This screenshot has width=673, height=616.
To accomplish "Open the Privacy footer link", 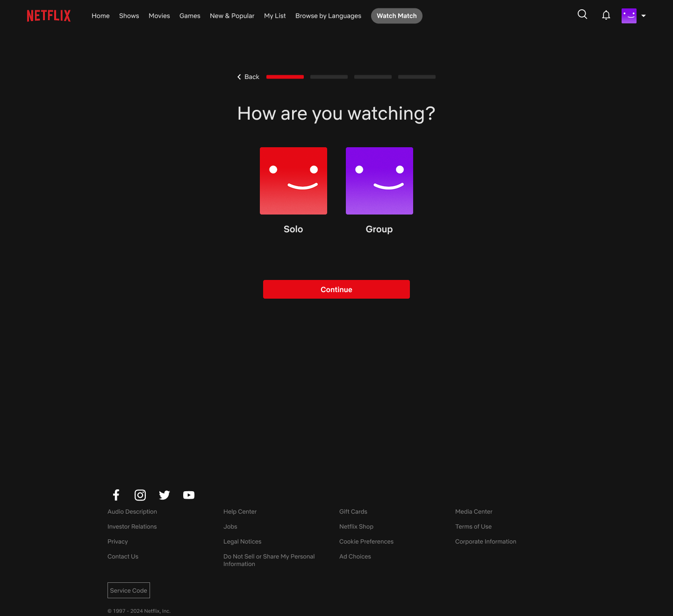I will 118,542.
